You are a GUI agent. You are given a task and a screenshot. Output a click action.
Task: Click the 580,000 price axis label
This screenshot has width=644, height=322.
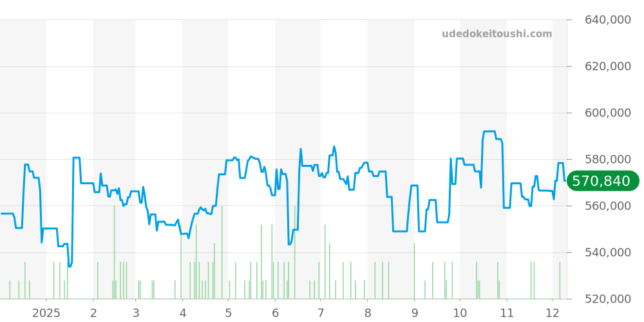tap(607, 159)
